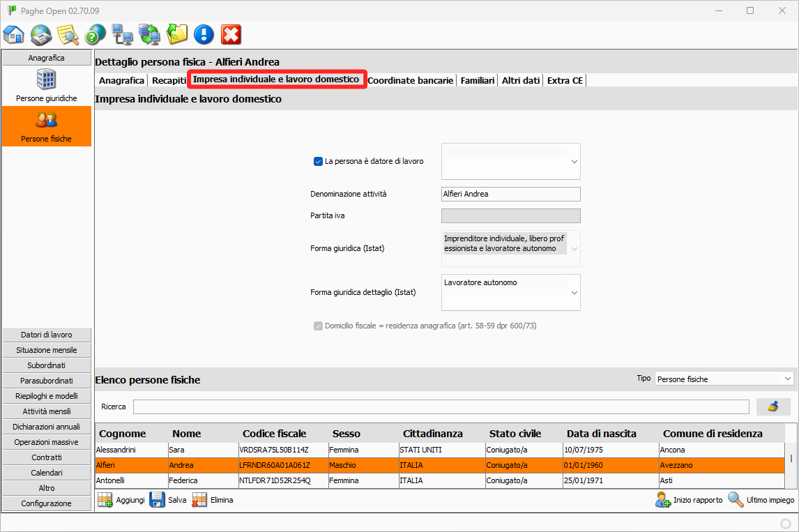Open Persone giuridiche in the sidebar
This screenshot has height=532, width=799.
pos(46,86)
